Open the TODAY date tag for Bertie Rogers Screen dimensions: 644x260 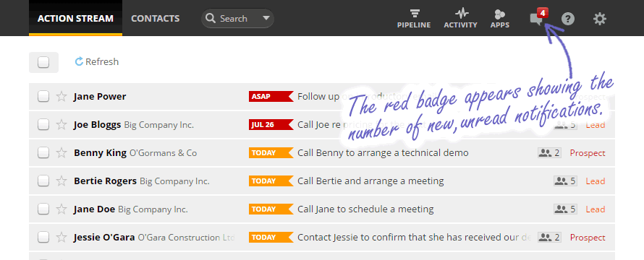tap(271, 181)
